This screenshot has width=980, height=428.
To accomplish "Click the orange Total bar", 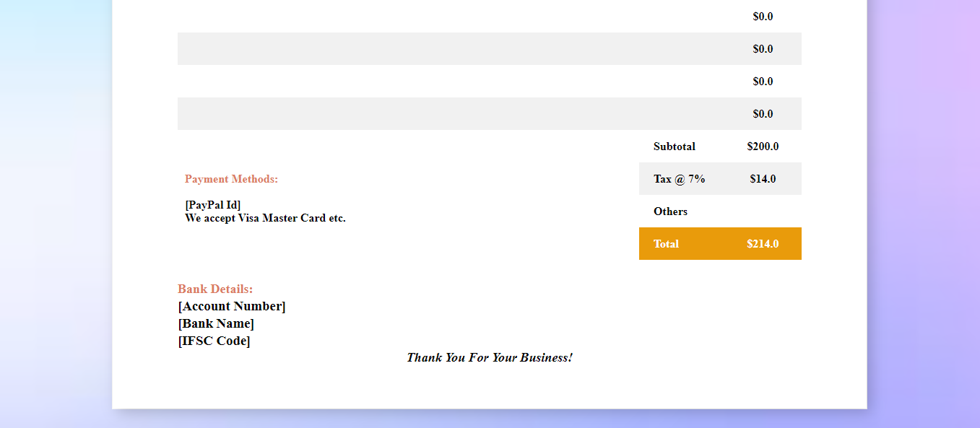I will coord(720,244).
